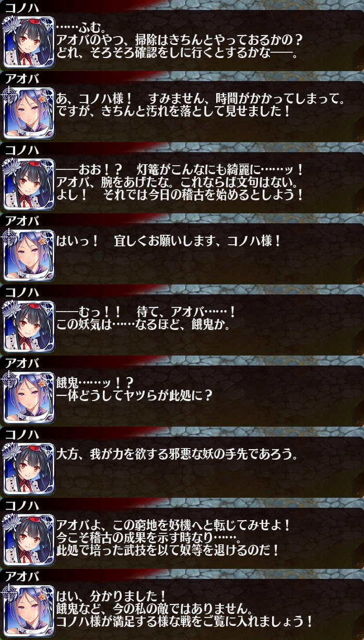Click Aoba's portrait next to 'あ、コノハ様！'
This screenshot has width=364, height=640.
pyautogui.click(x=29, y=112)
